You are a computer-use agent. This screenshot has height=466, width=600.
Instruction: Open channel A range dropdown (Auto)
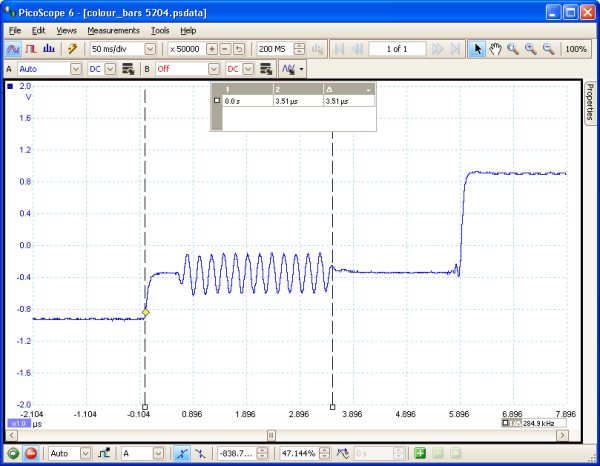coord(76,69)
